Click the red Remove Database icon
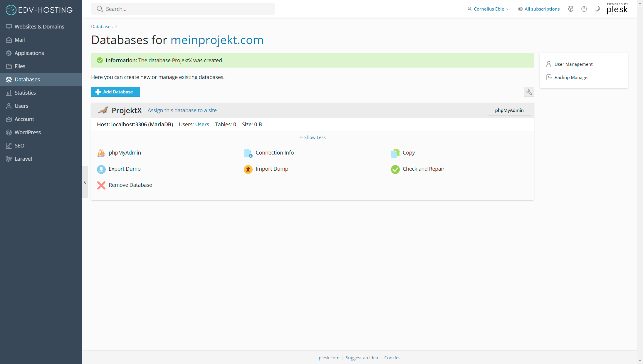Viewport: 643px width, 364px height. pyautogui.click(x=101, y=185)
